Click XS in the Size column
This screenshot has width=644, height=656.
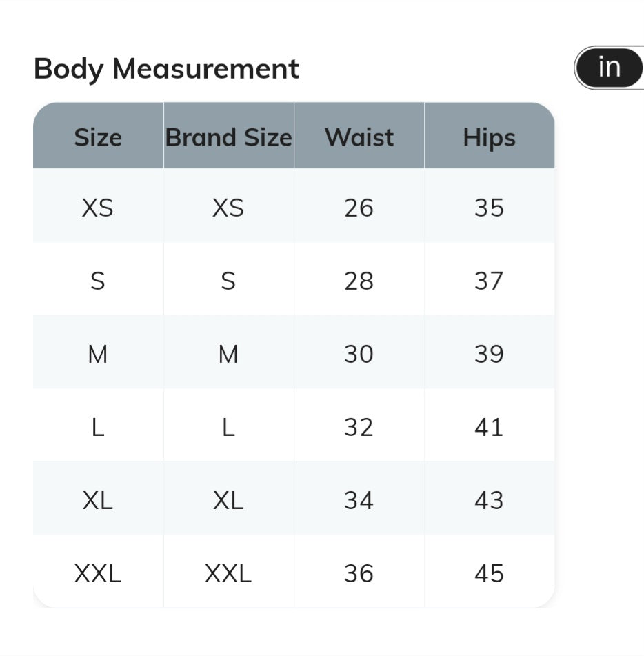[x=97, y=208]
